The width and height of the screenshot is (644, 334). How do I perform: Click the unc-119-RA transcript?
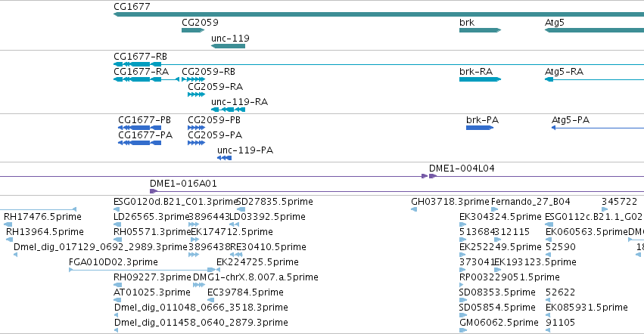pyautogui.click(x=228, y=110)
